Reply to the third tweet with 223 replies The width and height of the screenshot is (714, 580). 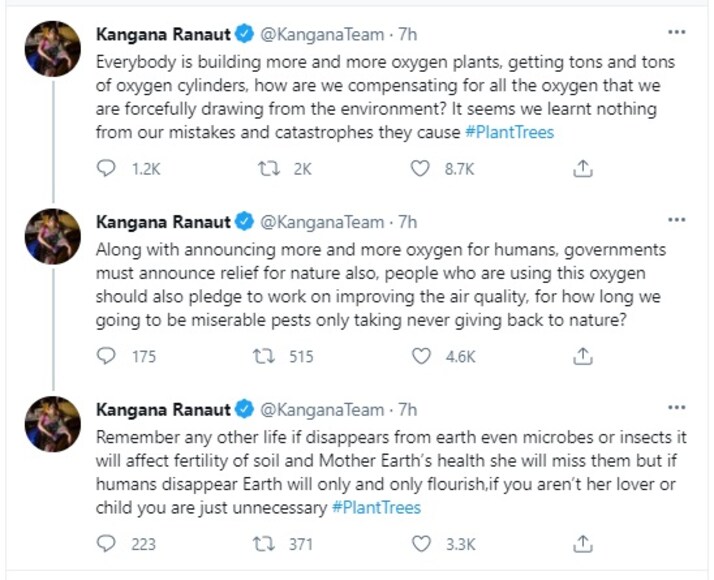click(107, 544)
